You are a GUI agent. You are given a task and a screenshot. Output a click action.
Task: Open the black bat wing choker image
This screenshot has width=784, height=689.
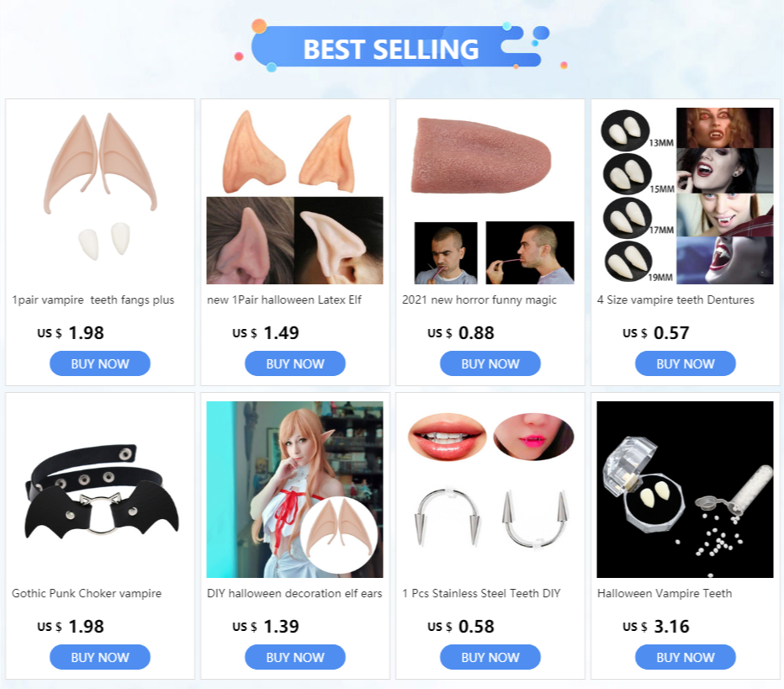[100, 490]
